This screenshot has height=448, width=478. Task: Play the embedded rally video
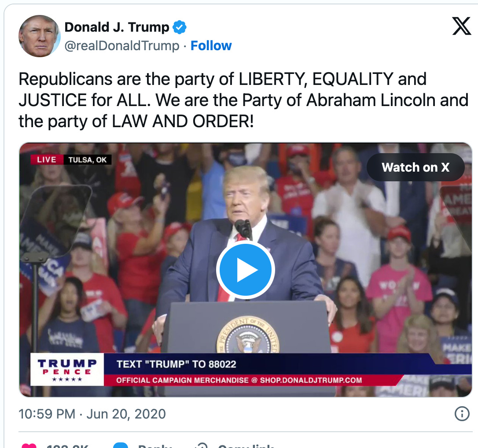tap(246, 270)
